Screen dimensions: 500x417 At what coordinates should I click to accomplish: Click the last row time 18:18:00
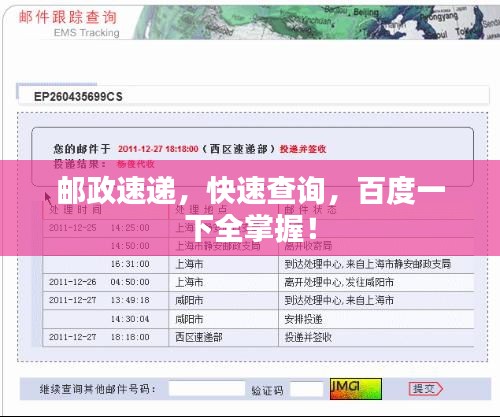point(130,337)
